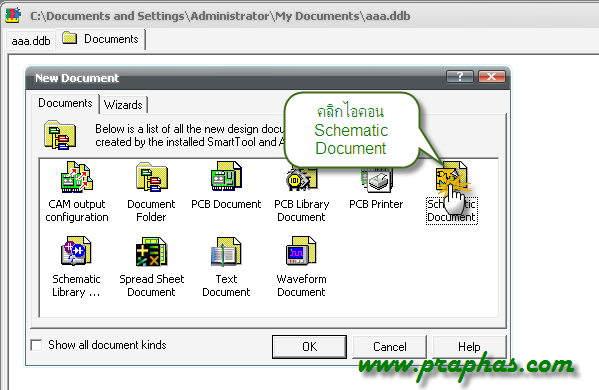This screenshot has width=599, height=390.
Task: Choose the PCB Document icon
Action: 226,176
